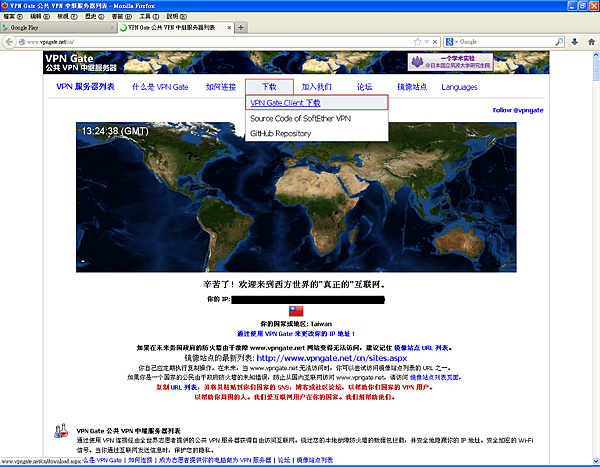Open the 歷史 (History) menu
Image resolution: width=600 pixels, height=467 pixels.
click(95, 16)
